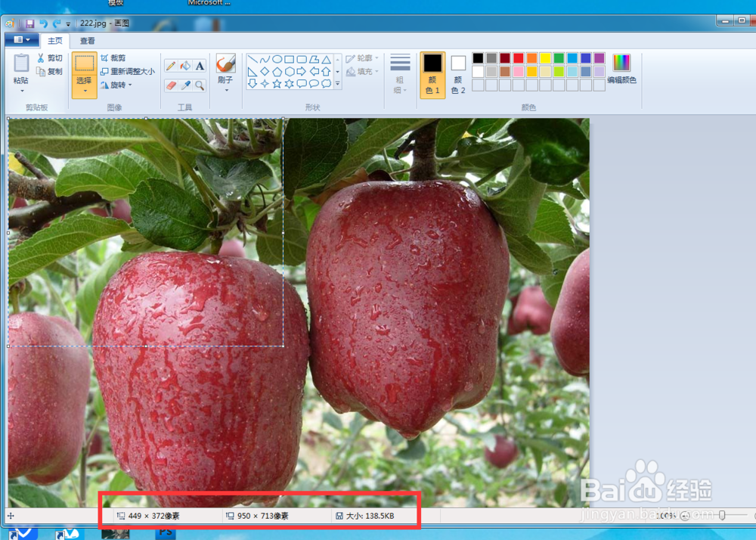Screen dimensions: 756x540
Task: Click the rectangular 选择 selection tool
Action: click(85, 64)
